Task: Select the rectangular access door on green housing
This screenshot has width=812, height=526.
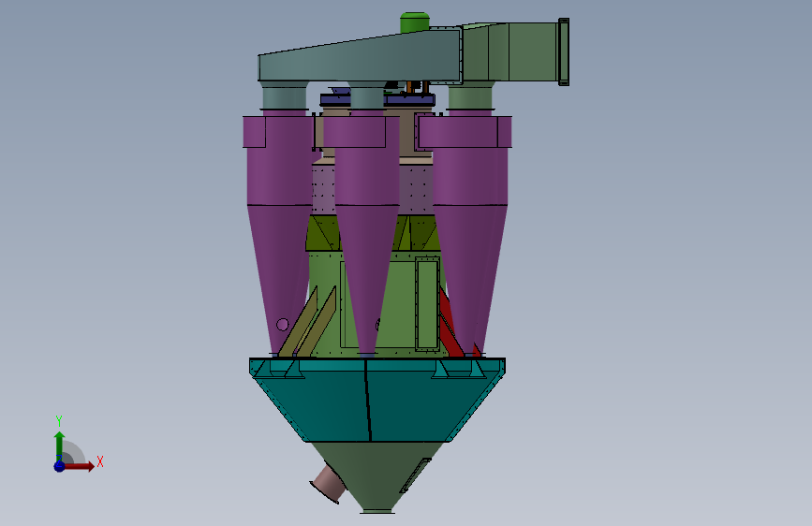Action: pyautogui.click(x=427, y=305)
